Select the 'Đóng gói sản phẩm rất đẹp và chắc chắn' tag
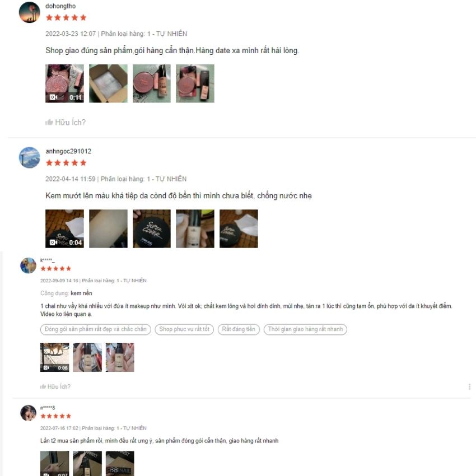The width and height of the screenshot is (476, 476). coord(96,329)
